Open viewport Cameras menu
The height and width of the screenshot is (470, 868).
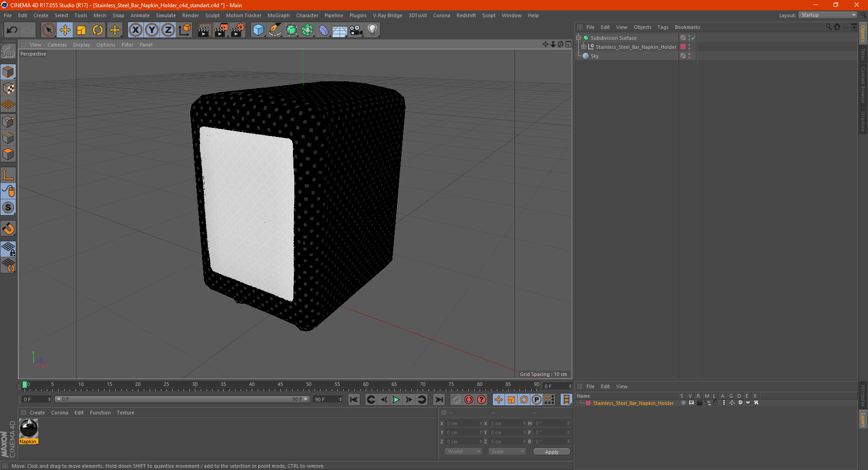[x=57, y=45]
